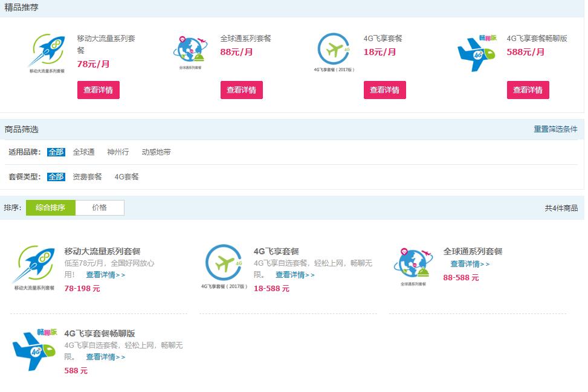Click 查看详情 for the 18元/月 plan

point(385,89)
